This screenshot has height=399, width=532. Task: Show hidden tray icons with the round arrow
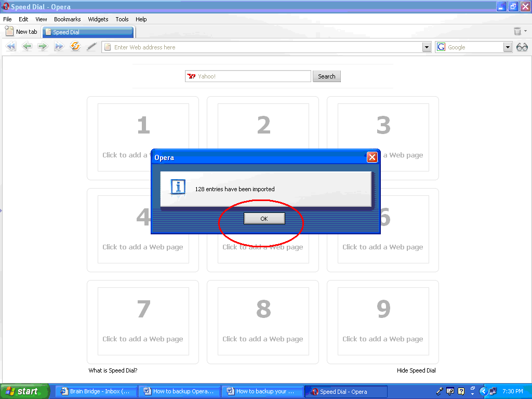(484, 391)
